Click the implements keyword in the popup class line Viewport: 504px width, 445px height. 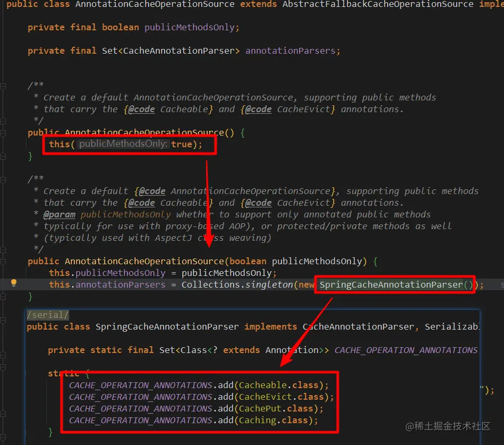(x=271, y=326)
